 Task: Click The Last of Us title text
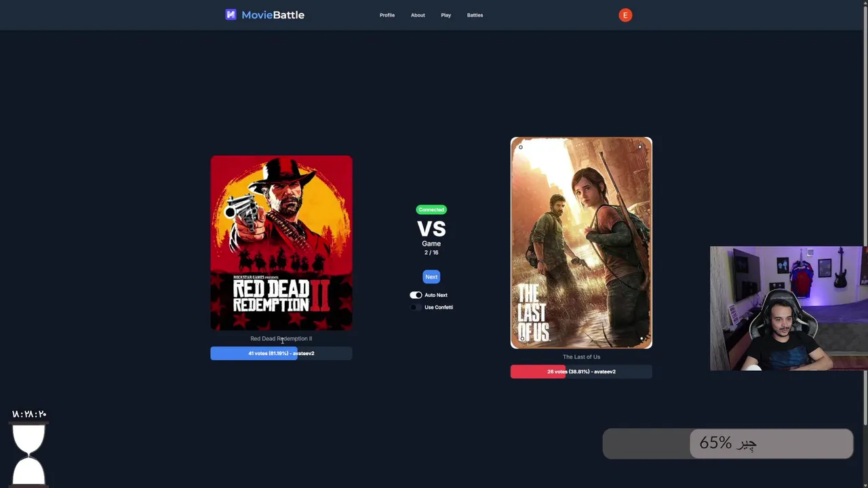(x=581, y=357)
